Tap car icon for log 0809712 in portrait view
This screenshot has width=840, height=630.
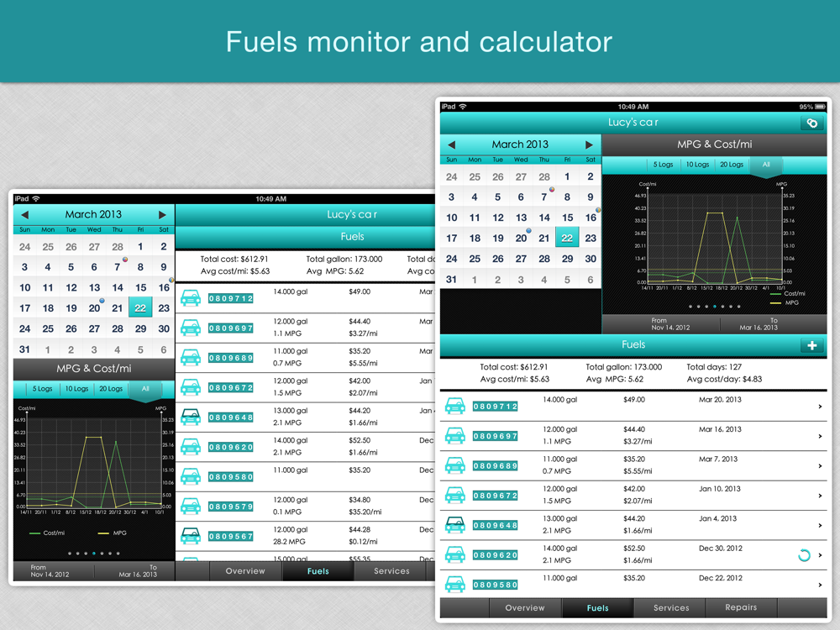455,407
